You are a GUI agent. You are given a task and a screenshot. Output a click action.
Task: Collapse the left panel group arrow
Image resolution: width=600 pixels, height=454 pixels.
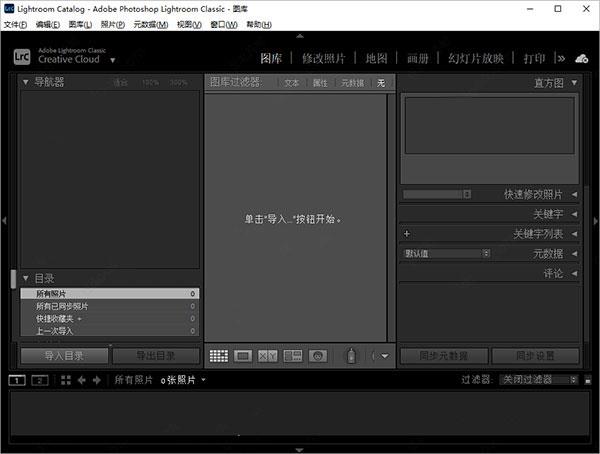point(4,220)
